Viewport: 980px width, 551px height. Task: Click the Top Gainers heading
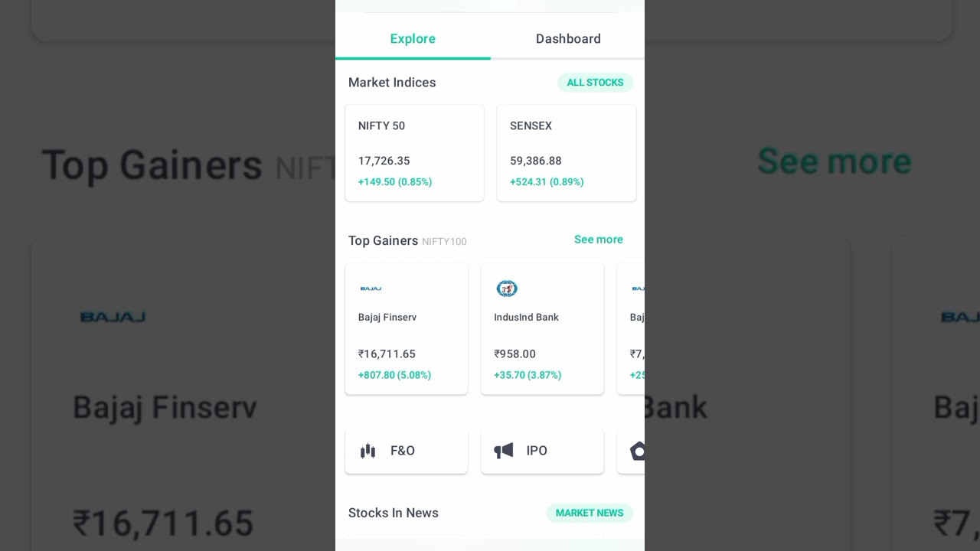383,241
